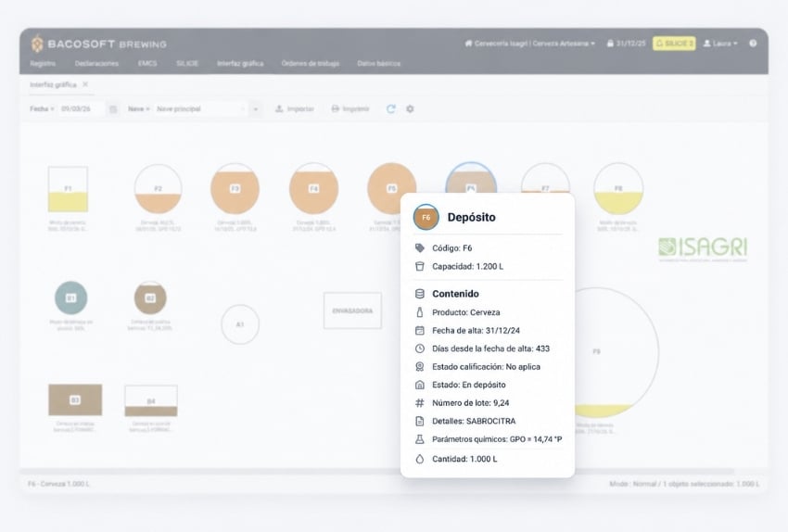
Task: Click the refresh icon in the toolbar
Action: tap(391, 108)
